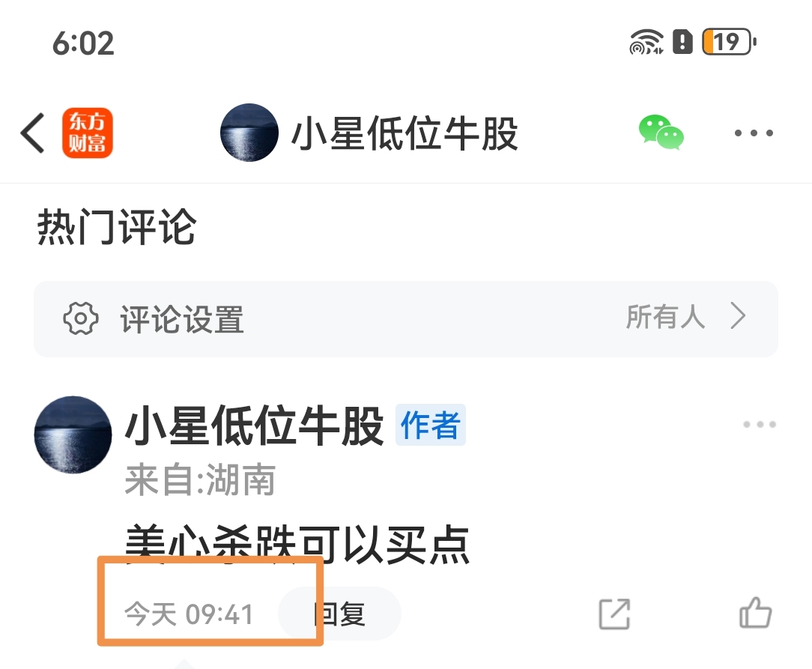Tap the 今天 09:41 timestamp

(x=189, y=614)
